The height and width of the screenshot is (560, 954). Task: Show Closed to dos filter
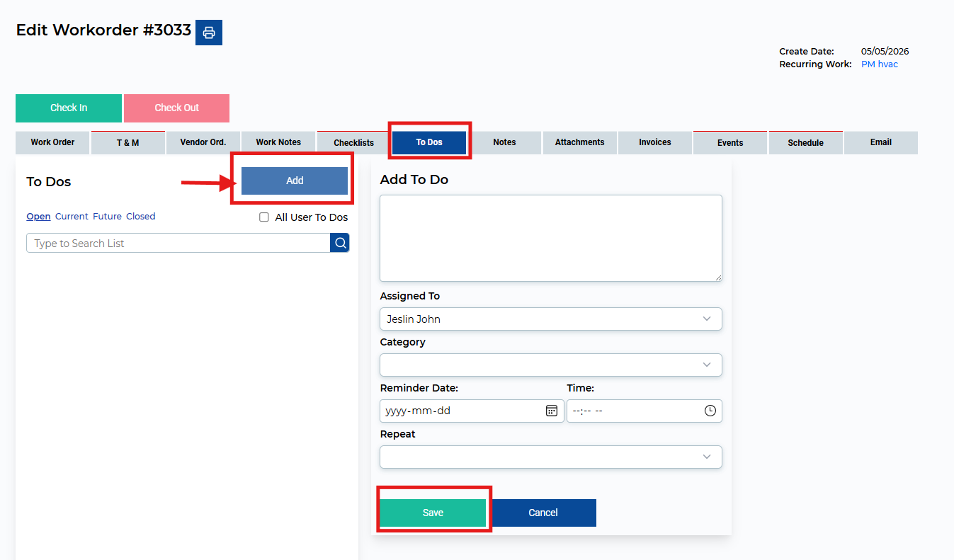pyautogui.click(x=141, y=217)
